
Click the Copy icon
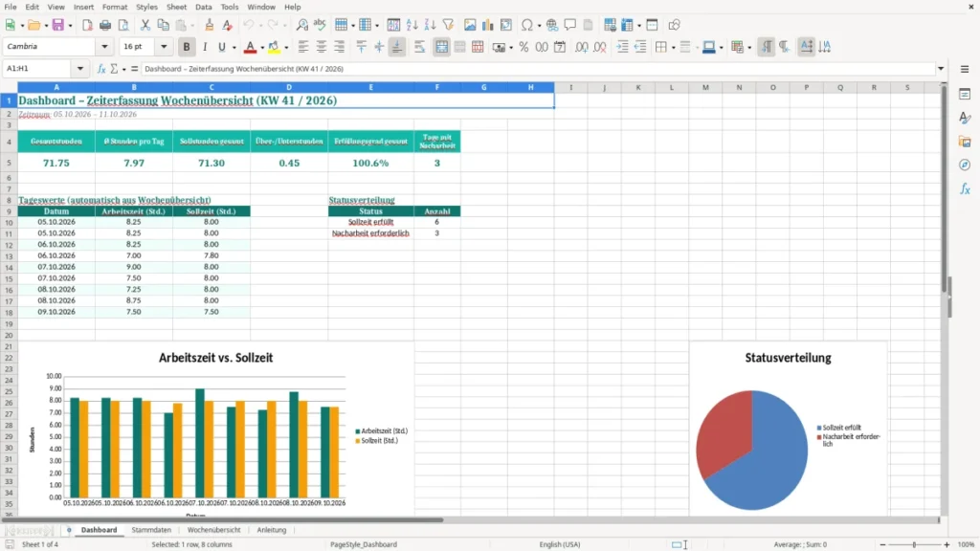click(163, 25)
